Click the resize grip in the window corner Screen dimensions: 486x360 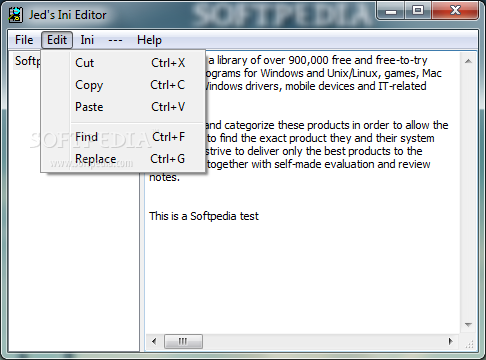[469, 344]
